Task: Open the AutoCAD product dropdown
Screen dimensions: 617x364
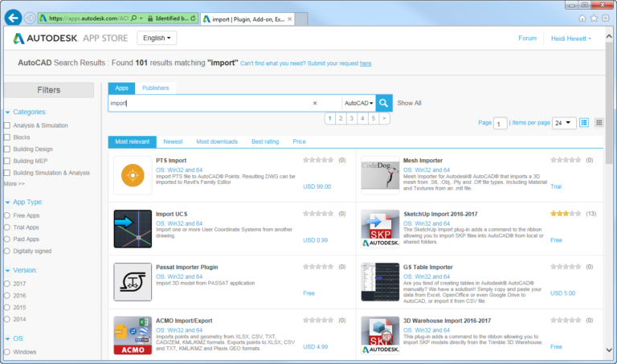Action: (358, 103)
